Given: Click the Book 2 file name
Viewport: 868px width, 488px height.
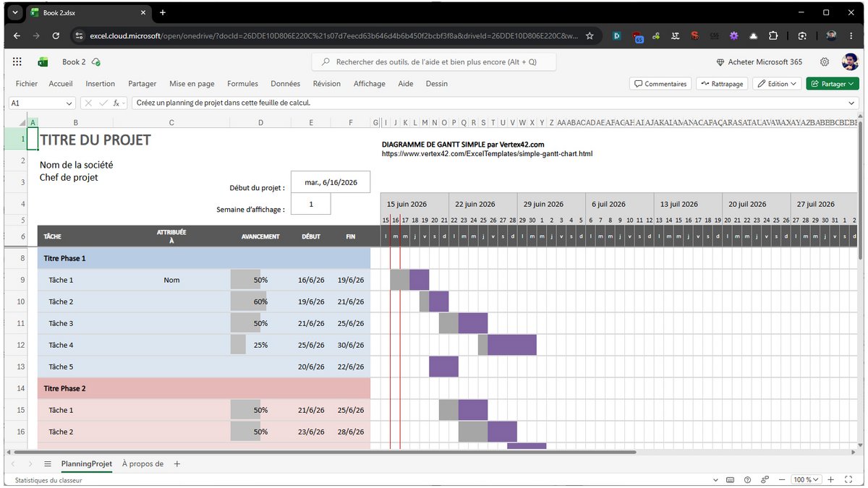Looking at the screenshot, I should [x=74, y=62].
